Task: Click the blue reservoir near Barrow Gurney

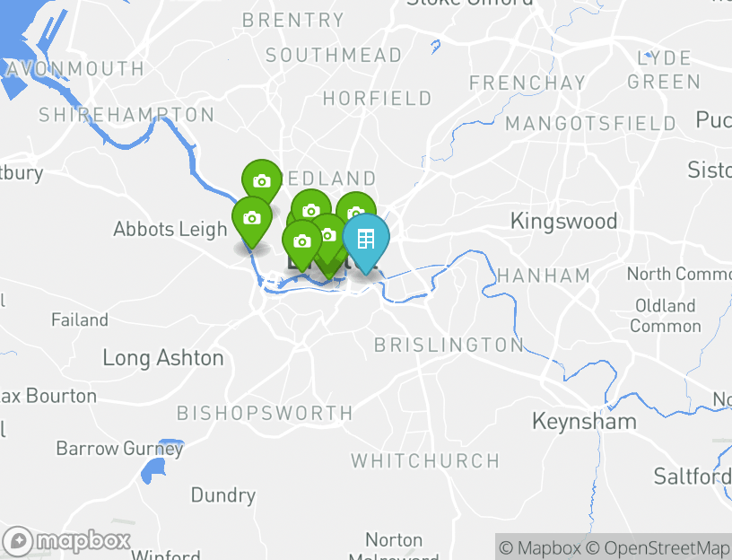Action: [153, 470]
